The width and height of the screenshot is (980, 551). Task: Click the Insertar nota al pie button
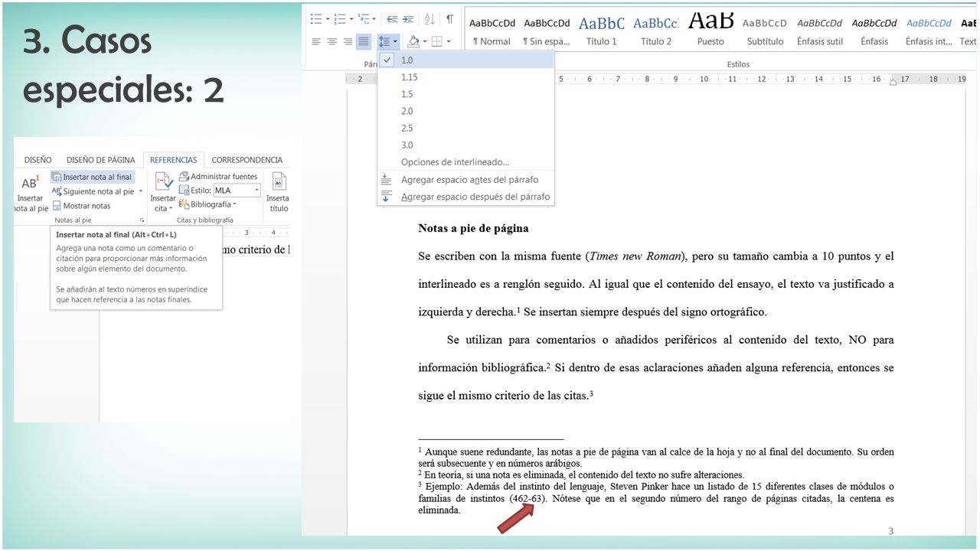(x=31, y=194)
